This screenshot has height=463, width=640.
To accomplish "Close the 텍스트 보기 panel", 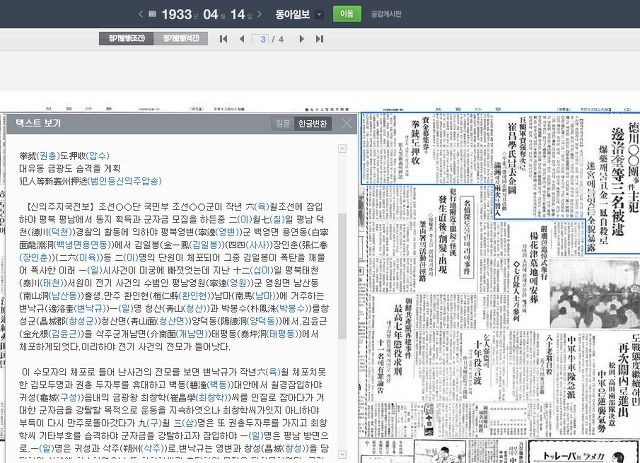I will [346, 123].
